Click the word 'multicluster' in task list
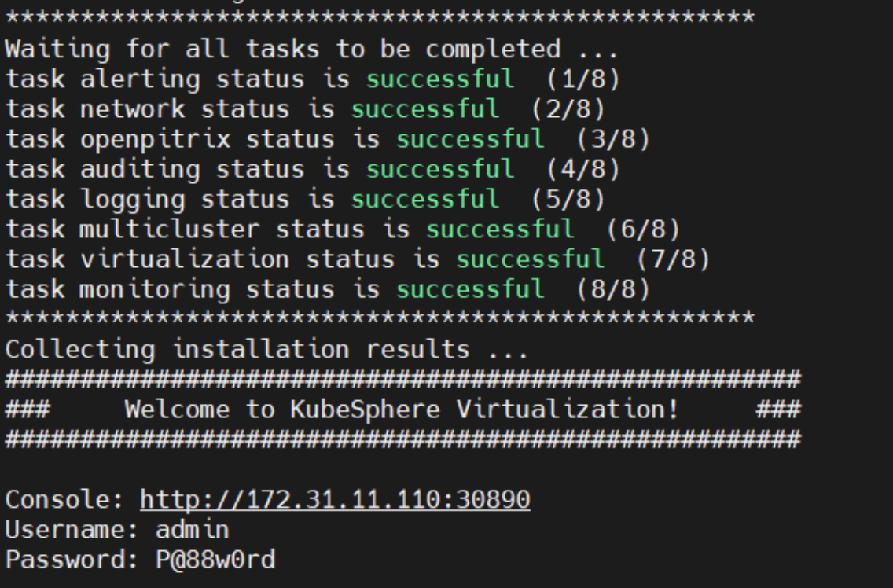 tap(170, 229)
